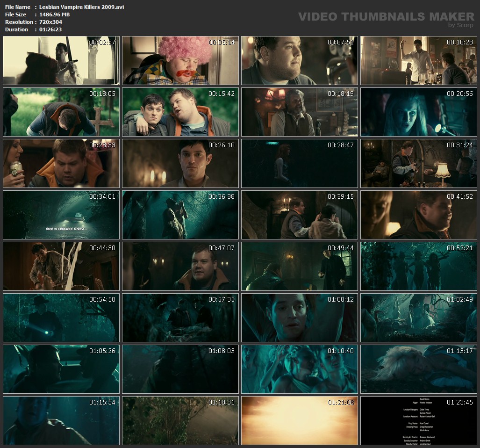The height and width of the screenshot is (448, 480).
Task: Open the pub scene thumbnail at 00:10:28
Action: click(x=419, y=60)
